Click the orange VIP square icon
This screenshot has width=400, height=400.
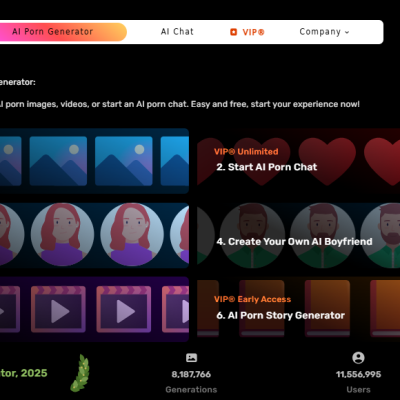(x=233, y=32)
